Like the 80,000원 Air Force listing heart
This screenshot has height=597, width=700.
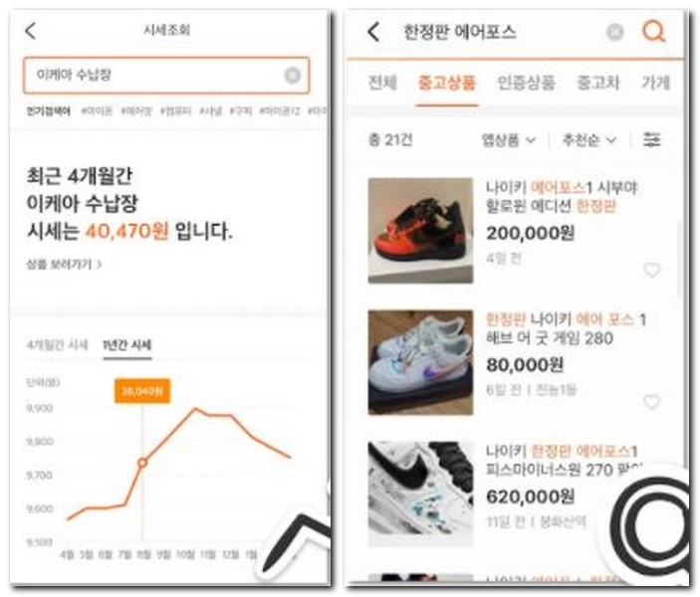pyautogui.click(x=652, y=402)
